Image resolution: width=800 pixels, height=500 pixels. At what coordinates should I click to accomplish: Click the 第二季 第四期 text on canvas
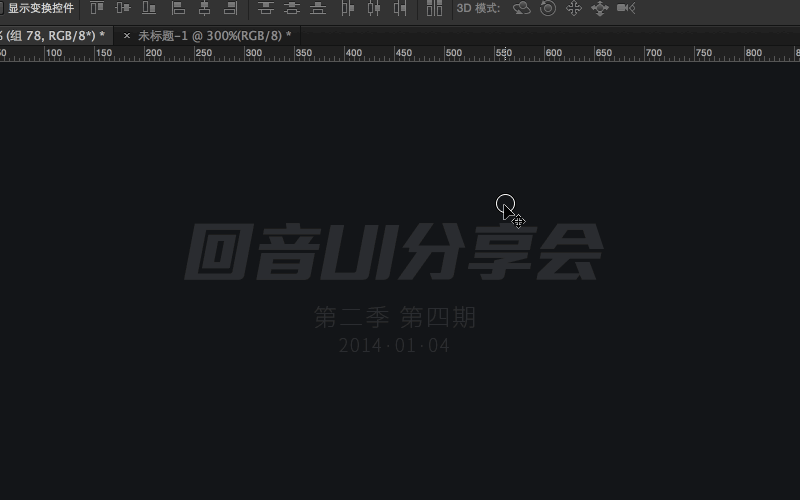click(x=395, y=317)
